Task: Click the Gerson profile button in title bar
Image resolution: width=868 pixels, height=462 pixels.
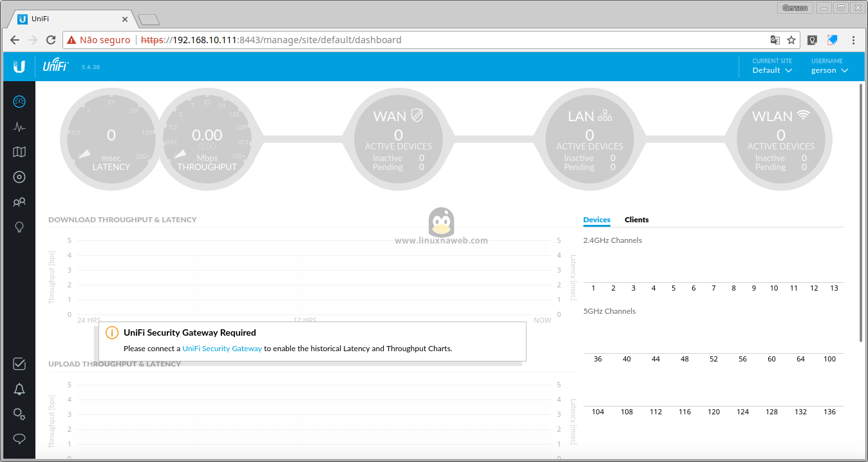Action: click(795, 8)
